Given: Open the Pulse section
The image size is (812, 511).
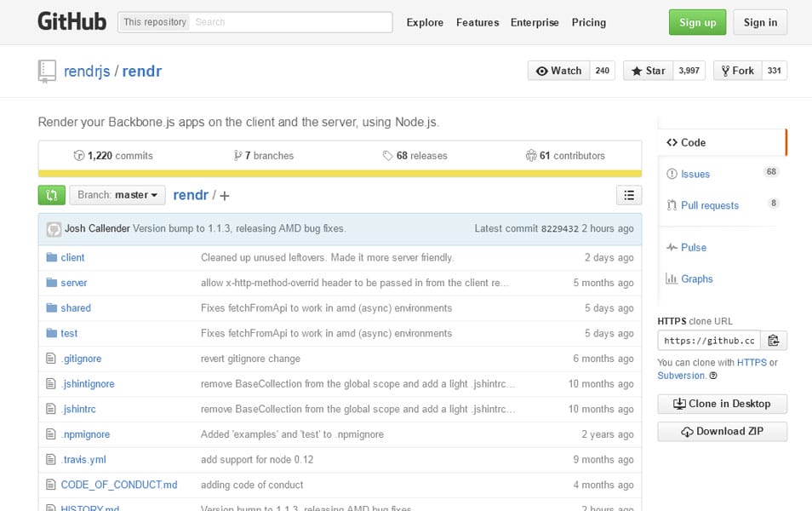Looking at the screenshot, I should point(693,247).
